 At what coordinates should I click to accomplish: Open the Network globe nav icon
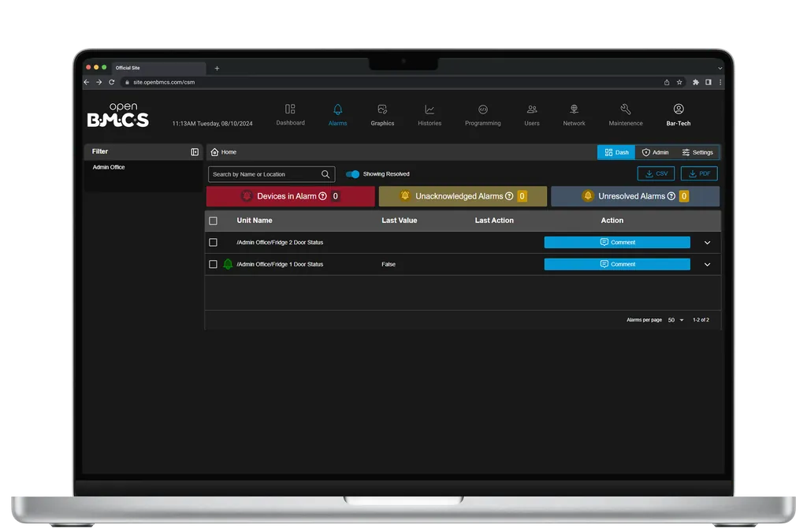point(575,109)
